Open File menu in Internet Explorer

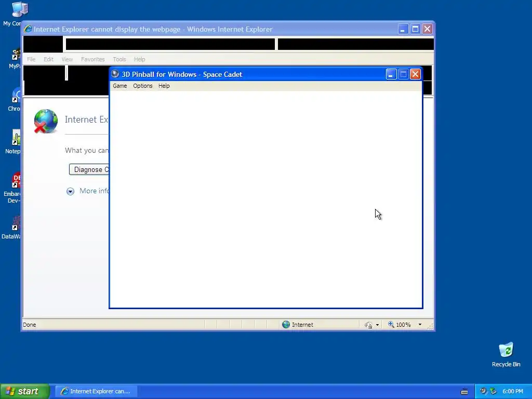pos(31,59)
